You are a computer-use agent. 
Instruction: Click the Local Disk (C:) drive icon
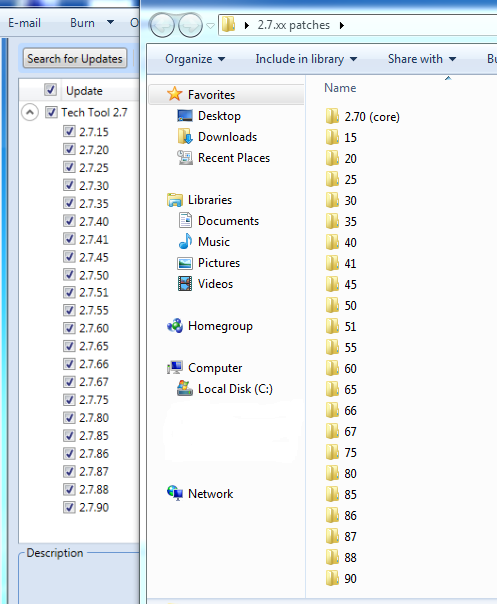coord(185,388)
